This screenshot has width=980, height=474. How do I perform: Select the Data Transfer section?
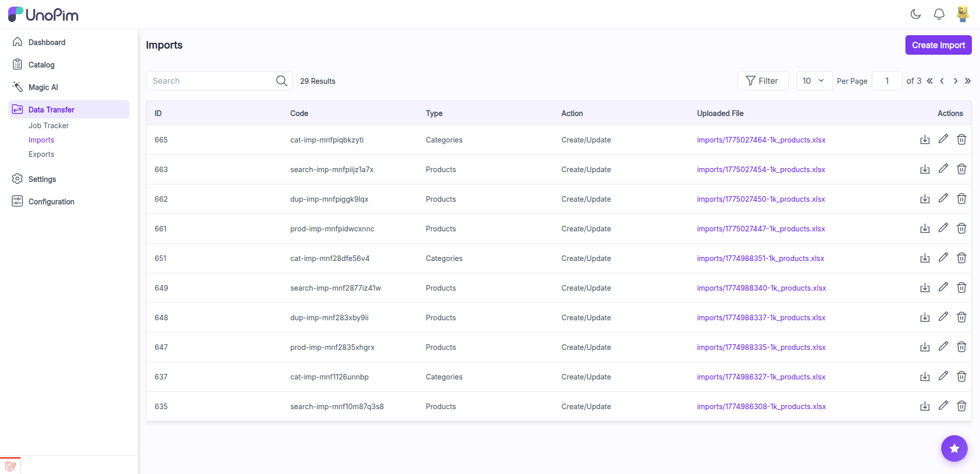(51, 109)
